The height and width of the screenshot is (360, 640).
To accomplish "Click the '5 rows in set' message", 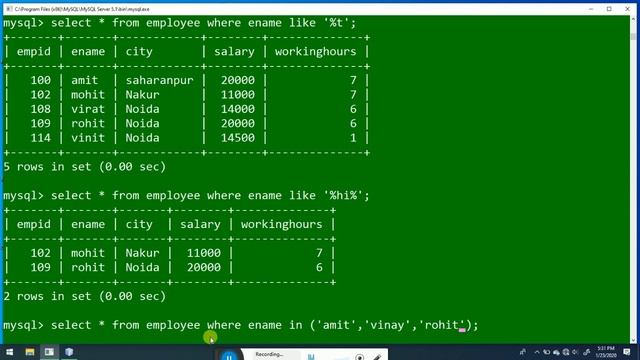I will [x=84, y=167].
